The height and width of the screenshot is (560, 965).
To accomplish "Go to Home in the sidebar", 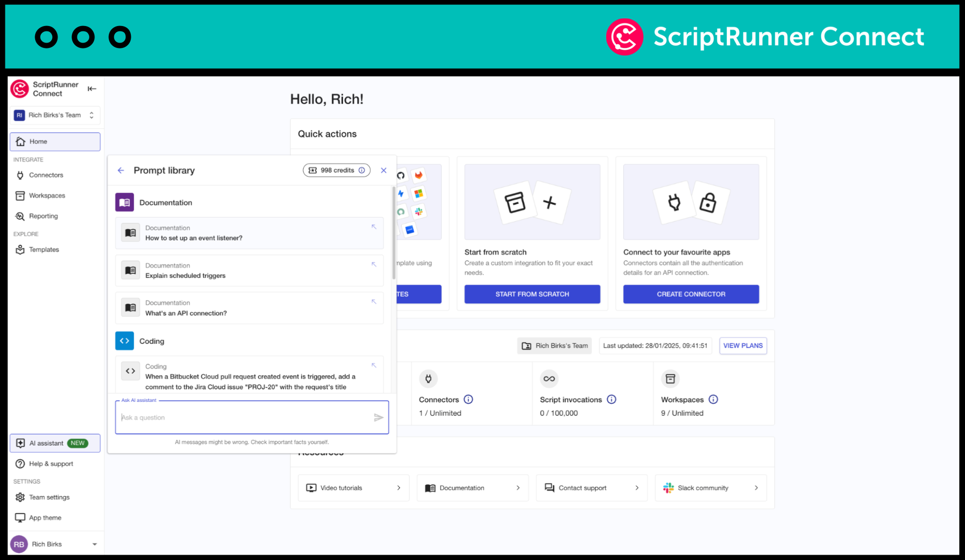I will (55, 142).
